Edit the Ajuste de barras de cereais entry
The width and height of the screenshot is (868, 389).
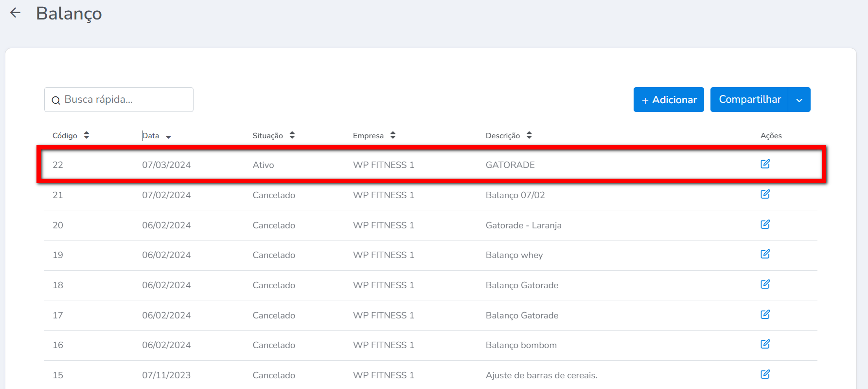click(765, 374)
